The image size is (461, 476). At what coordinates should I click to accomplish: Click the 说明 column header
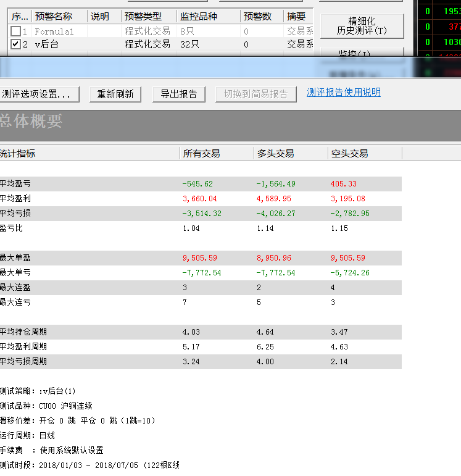(104, 17)
